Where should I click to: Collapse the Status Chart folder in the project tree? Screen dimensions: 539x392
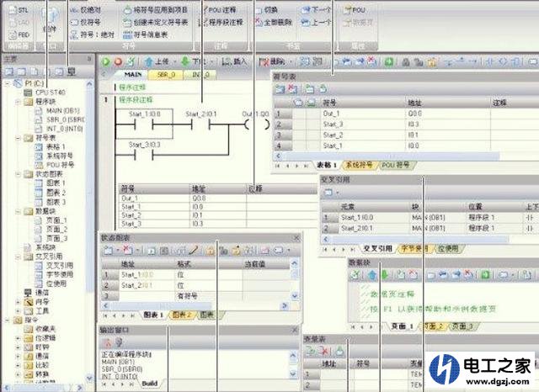[19, 174]
